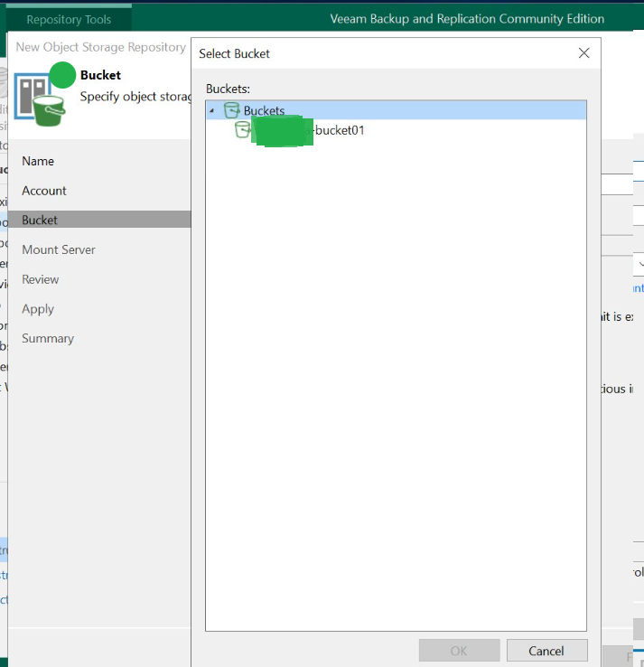
Task: Close the Select Bucket dialog with X
Action: coord(584,53)
